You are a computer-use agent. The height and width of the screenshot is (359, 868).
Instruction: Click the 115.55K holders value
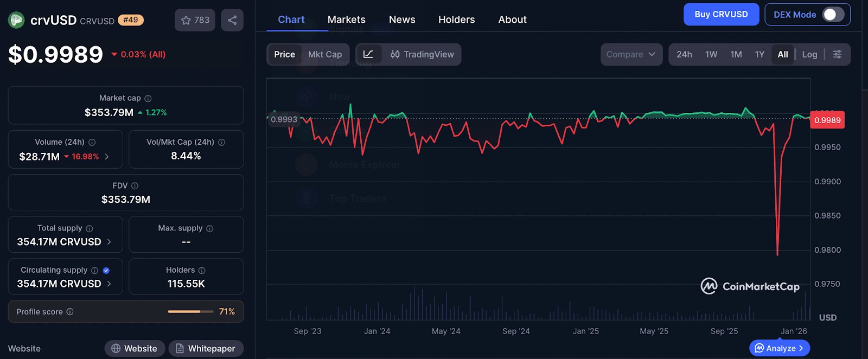pos(186,284)
